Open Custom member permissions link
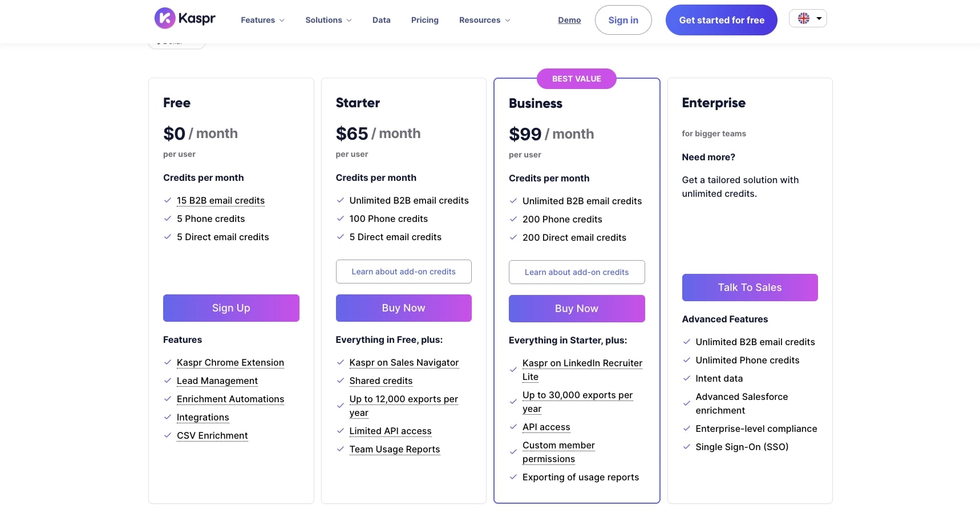Viewport: 980px width, 526px height. pyautogui.click(x=558, y=452)
